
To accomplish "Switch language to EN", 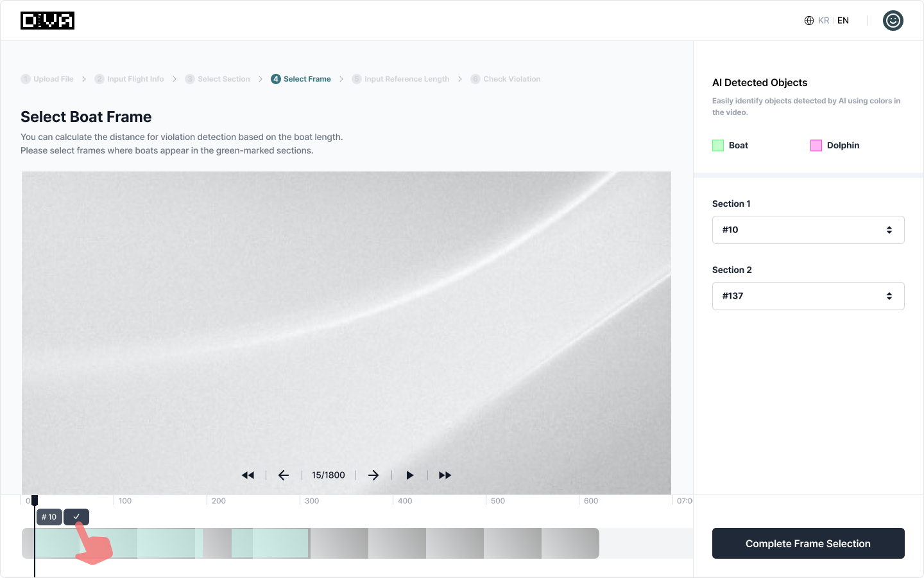I will 843,21.
